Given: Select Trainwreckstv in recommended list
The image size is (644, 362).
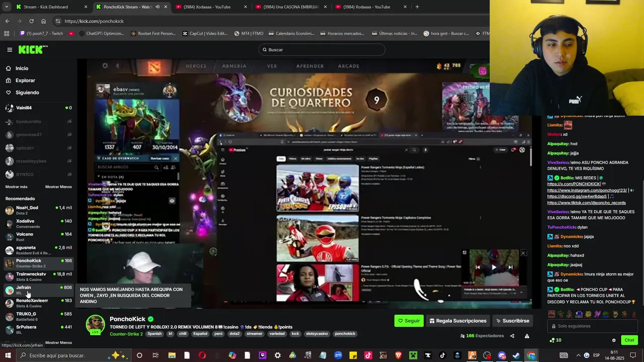Looking at the screenshot, I should coord(38,277).
